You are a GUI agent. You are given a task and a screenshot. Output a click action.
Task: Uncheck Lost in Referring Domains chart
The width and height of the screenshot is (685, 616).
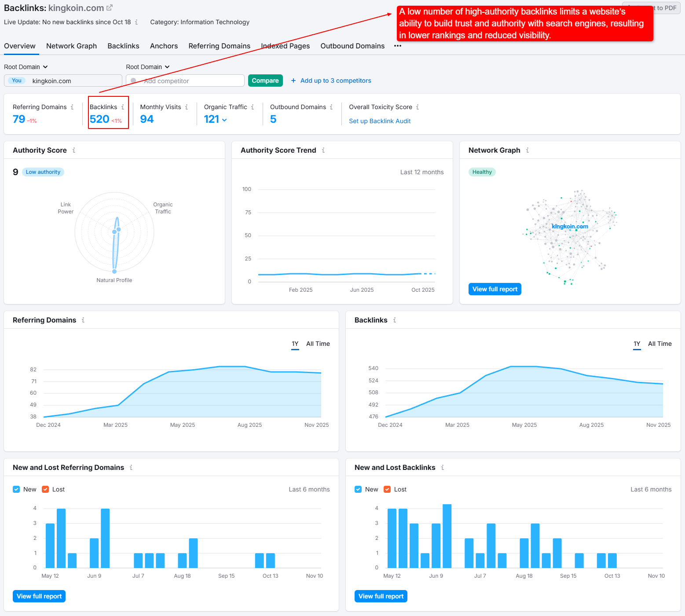pos(45,489)
